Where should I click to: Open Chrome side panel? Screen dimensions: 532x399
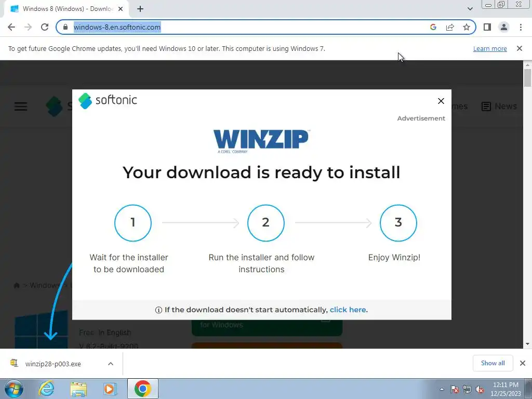pos(487,27)
